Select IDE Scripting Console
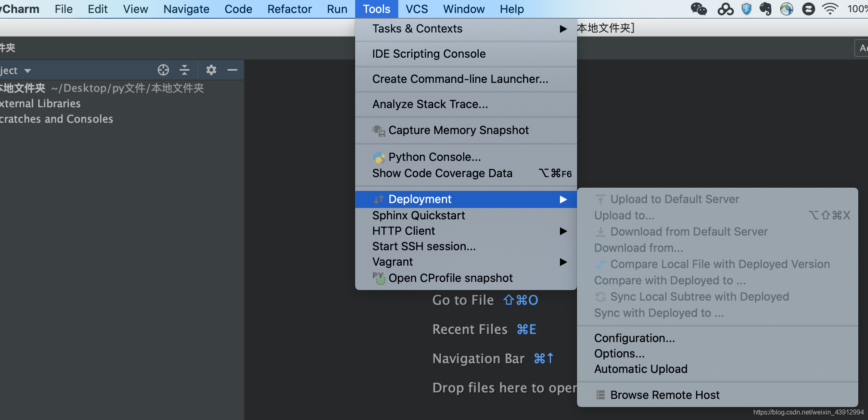This screenshot has width=868, height=420. tap(466, 54)
